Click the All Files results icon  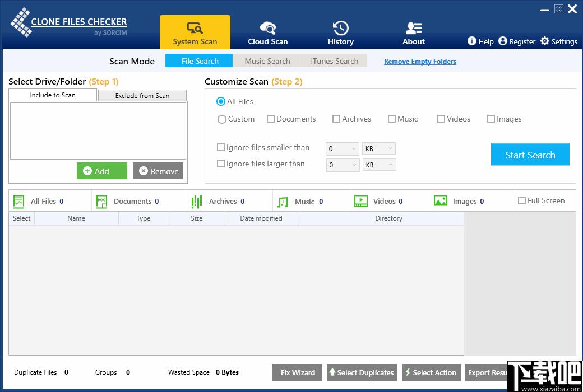(19, 202)
